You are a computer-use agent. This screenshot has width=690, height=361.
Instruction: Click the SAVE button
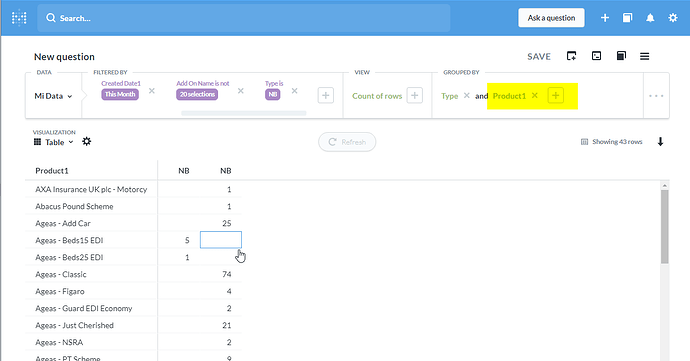pyautogui.click(x=539, y=56)
